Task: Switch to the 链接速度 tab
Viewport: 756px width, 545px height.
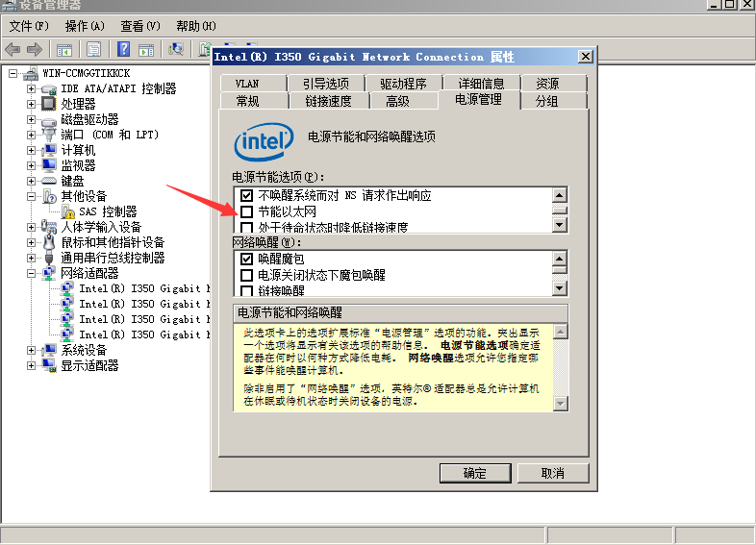Action: coord(329,101)
